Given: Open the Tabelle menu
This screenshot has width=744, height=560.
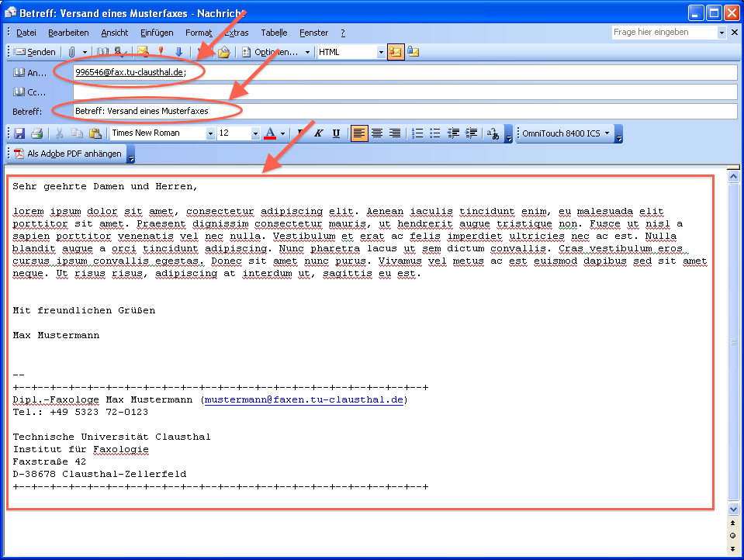Looking at the screenshot, I should coord(274,33).
